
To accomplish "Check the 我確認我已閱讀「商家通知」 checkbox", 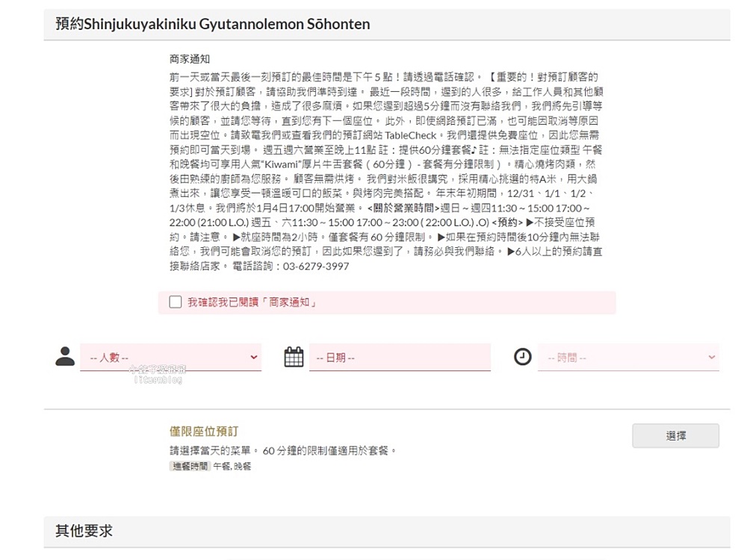I will coord(176,302).
